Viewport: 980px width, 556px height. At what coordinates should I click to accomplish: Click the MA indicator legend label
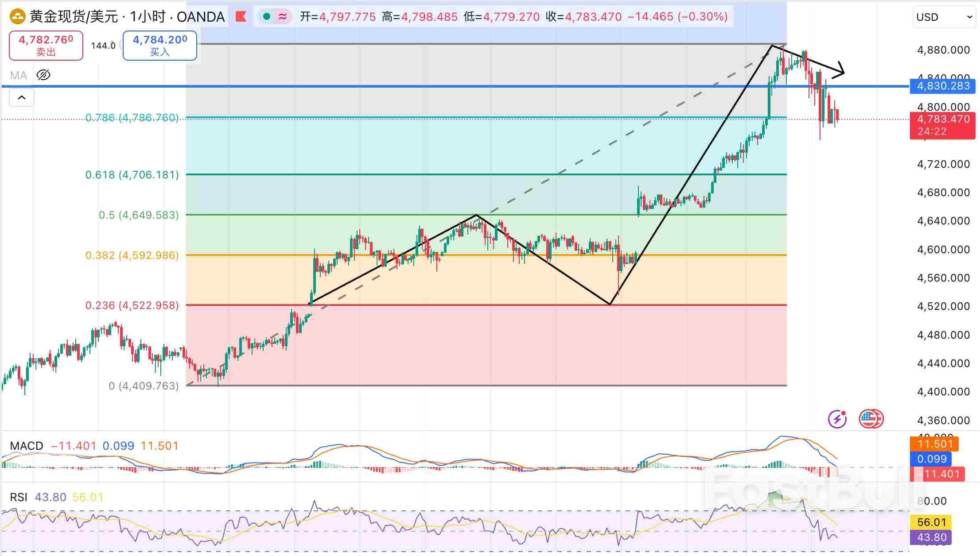[19, 75]
